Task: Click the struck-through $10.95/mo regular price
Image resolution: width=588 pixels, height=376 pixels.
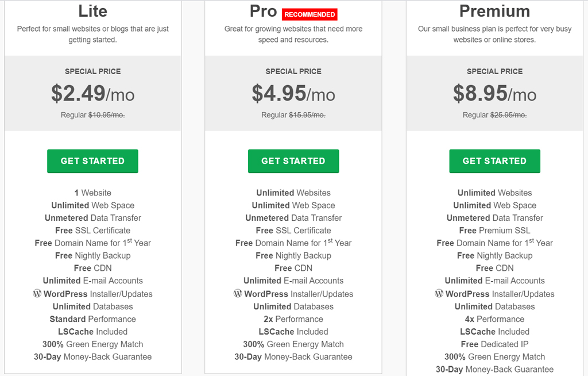Action: pyautogui.click(x=106, y=115)
